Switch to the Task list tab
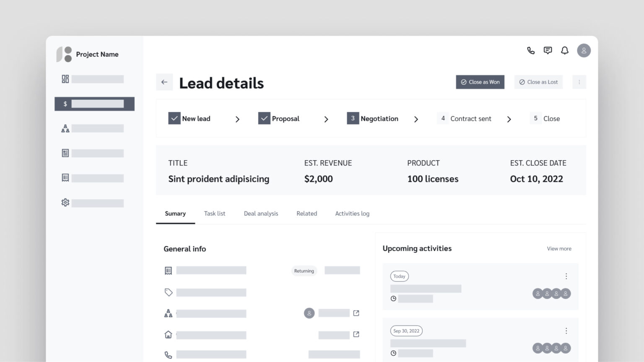The image size is (644, 362). tap(215, 214)
